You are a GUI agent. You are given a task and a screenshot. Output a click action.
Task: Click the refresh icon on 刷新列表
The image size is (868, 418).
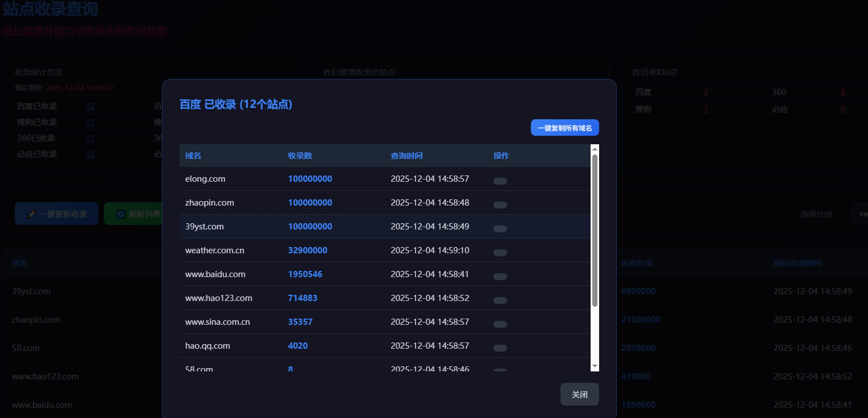tap(121, 214)
